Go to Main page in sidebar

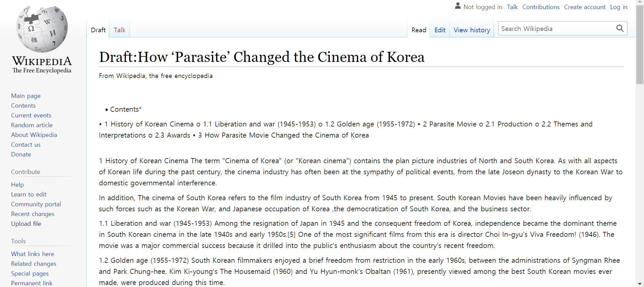click(x=26, y=96)
